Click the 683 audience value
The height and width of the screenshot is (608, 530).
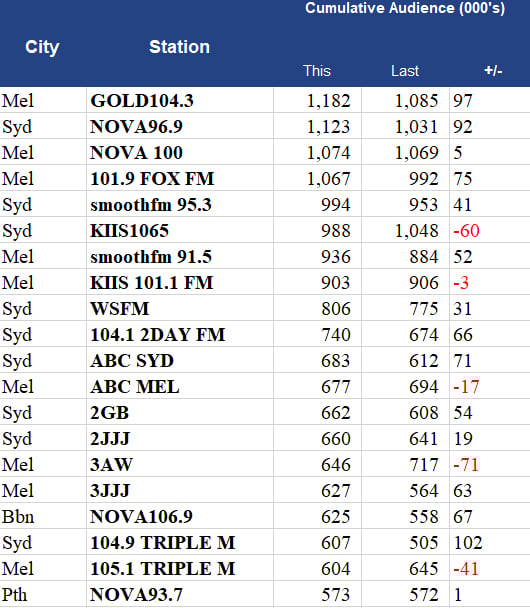[x=336, y=361]
